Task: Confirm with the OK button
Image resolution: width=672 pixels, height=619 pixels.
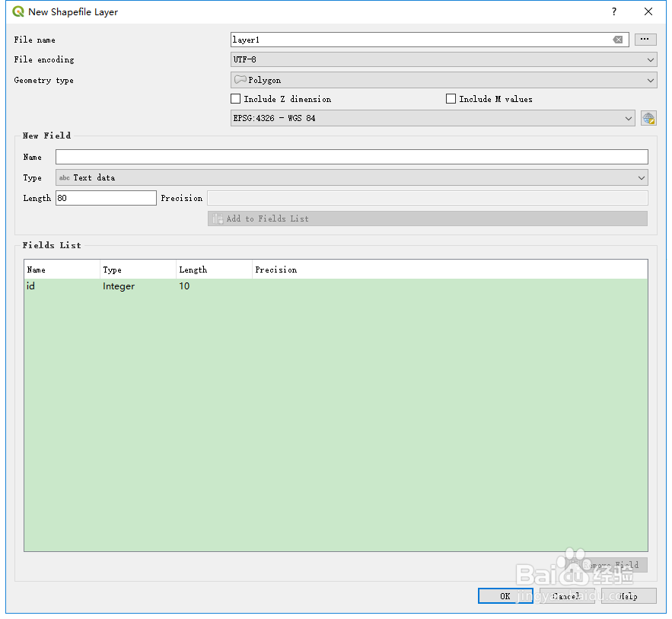Action: (x=505, y=596)
